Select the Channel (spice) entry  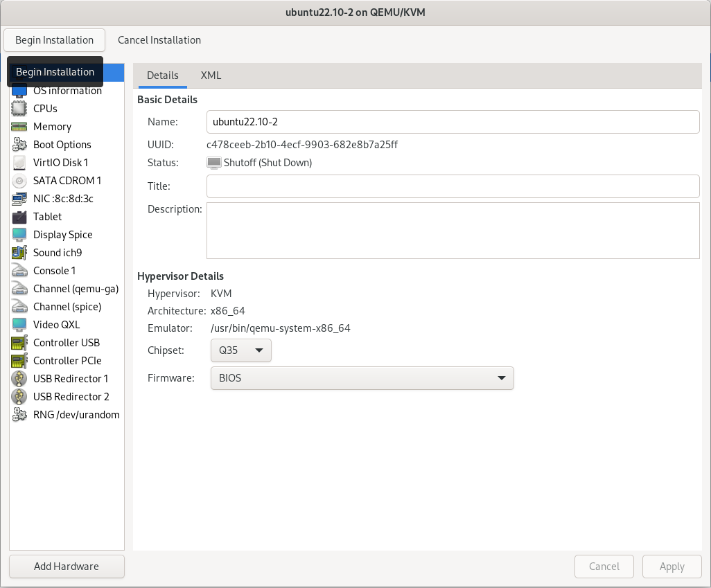(67, 307)
